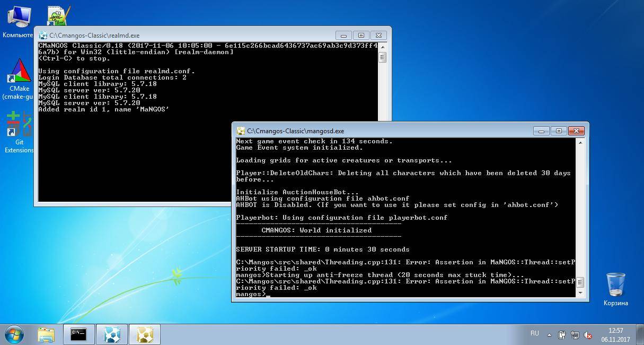Image resolution: width=644 pixels, height=345 pixels.
Task: Click the 'AHBOT is Disabled.' line
Action: (x=397, y=205)
